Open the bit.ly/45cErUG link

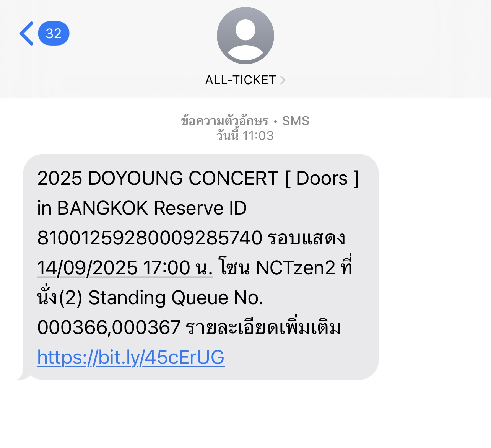click(131, 357)
